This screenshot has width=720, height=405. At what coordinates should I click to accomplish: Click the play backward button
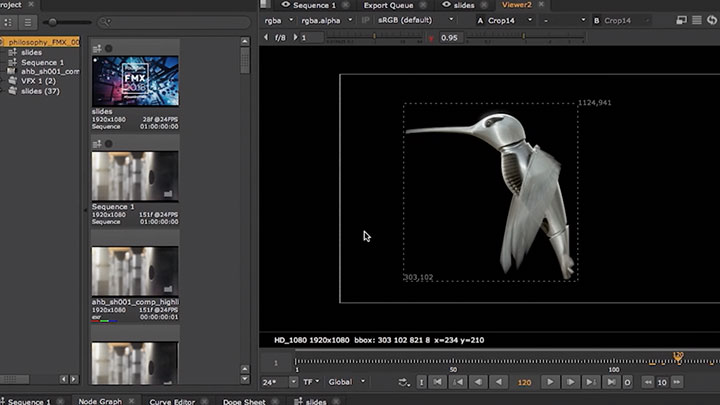(501, 382)
